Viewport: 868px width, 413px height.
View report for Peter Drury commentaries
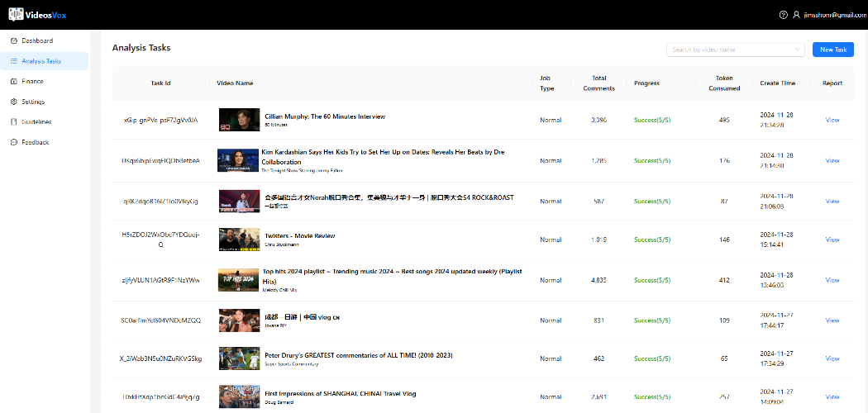coord(832,358)
